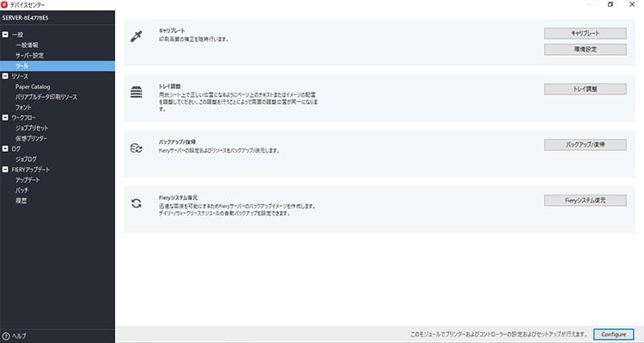Collapse the FIERYアップデート tree section
The height and width of the screenshot is (343, 644).
coord(5,170)
